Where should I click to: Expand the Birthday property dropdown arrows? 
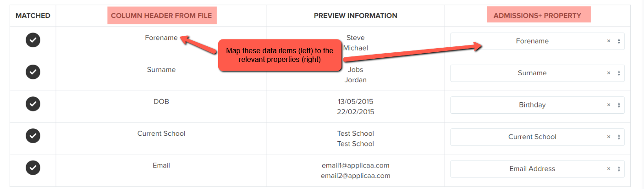(x=619, y=105)
